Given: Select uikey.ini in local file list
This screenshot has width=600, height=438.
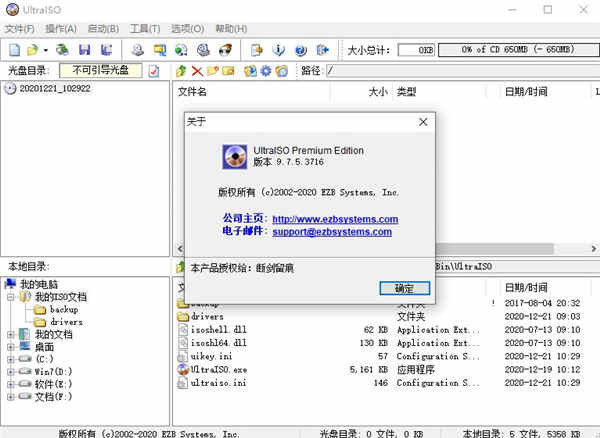Looking at the screenshot, I should click(x=211, y=357).
